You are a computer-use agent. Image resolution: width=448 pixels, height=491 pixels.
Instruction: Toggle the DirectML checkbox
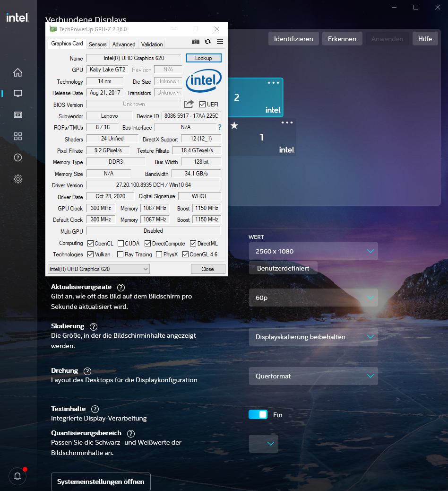193,243
